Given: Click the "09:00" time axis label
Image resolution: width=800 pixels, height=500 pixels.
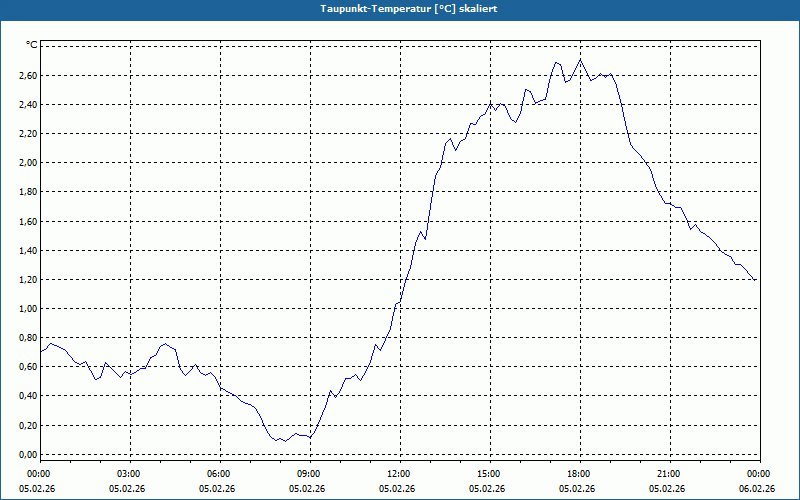Looking at the screenshot, I should click(310, 474).
